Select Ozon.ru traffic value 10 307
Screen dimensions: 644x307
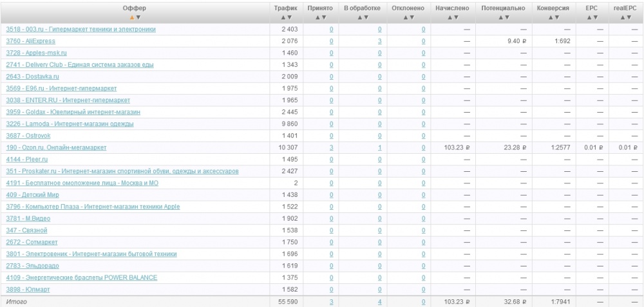pos(289,147)
